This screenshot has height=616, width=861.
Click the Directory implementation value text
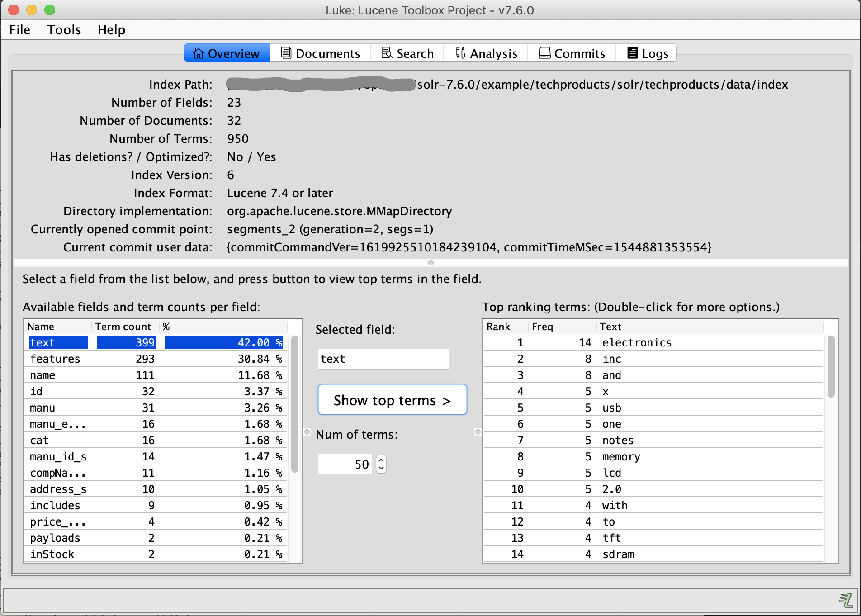pyautogui.click(x=340, y=211)
